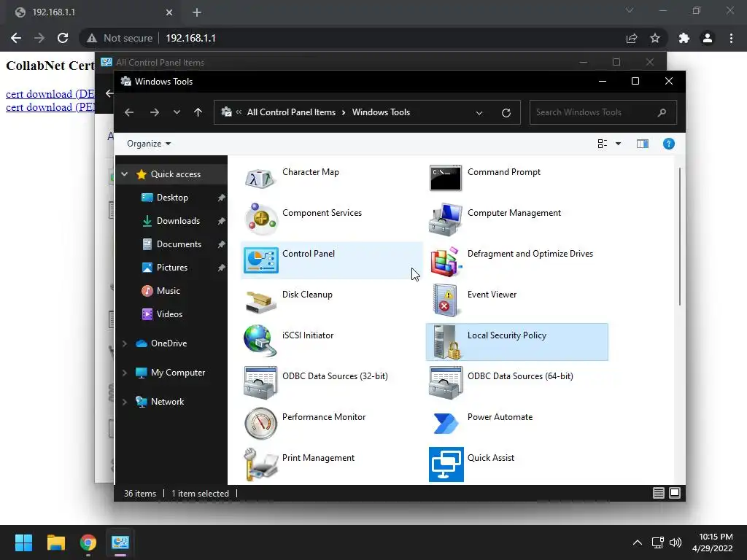Expand the Network tree node
This screenshot has width=747, height=560.
124,402
